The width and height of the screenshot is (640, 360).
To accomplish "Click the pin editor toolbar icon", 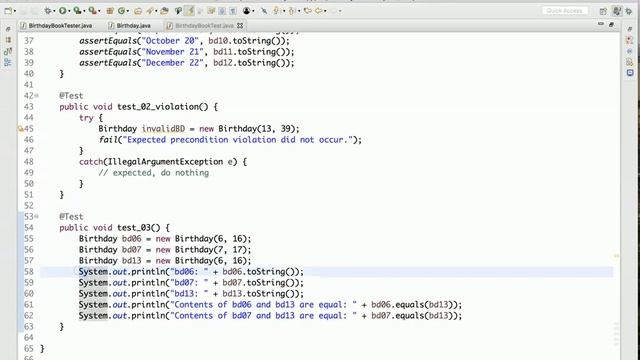I will 264,11.
